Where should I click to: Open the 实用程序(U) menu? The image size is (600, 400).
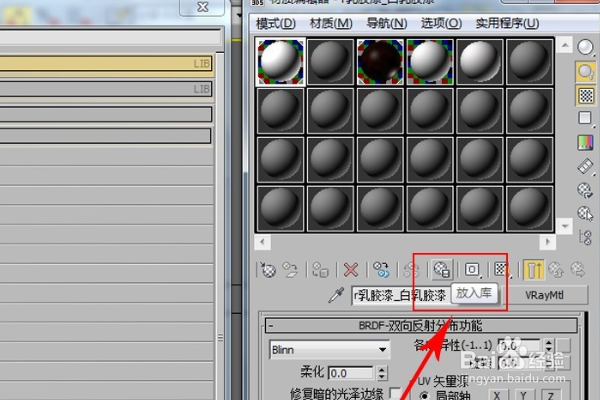click(507, 23)
